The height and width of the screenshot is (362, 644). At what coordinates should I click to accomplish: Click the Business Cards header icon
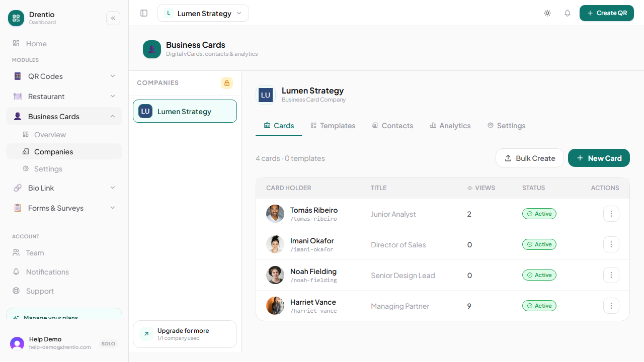point(152,49)
